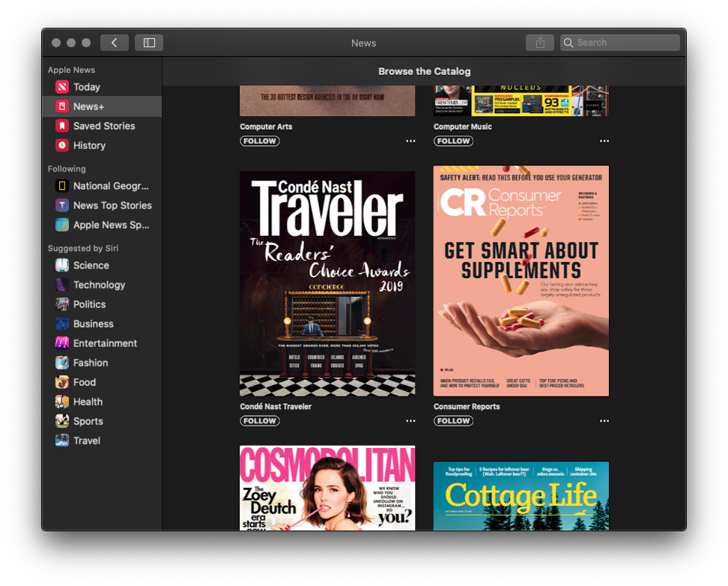Open more options for Computer Arts
The width and height of the screenshot is (728, 586).
point(410,142)
